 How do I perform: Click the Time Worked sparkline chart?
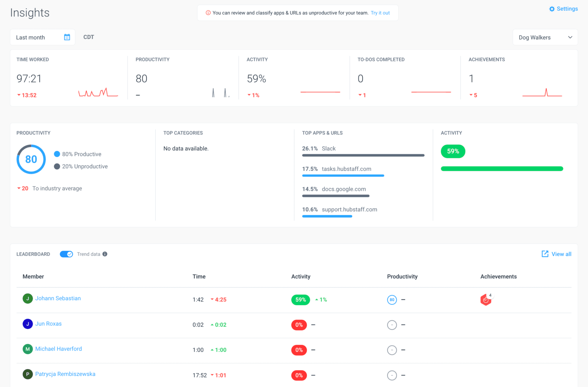[x=98, y=92]
